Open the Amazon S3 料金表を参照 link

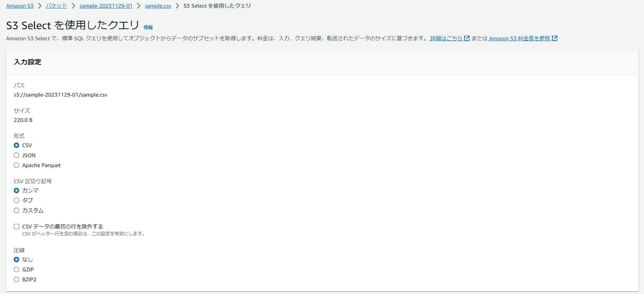pos(519,38)
